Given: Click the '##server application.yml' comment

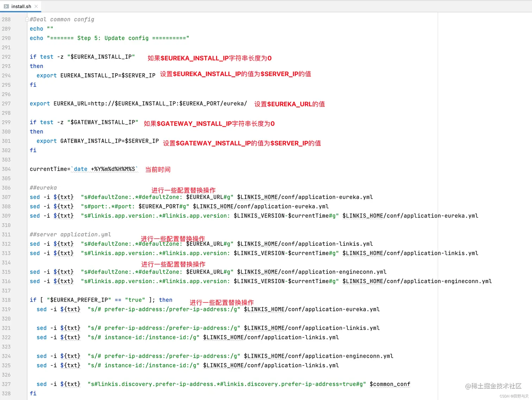Looking at the screenshot, I should [x=70, y=235].
